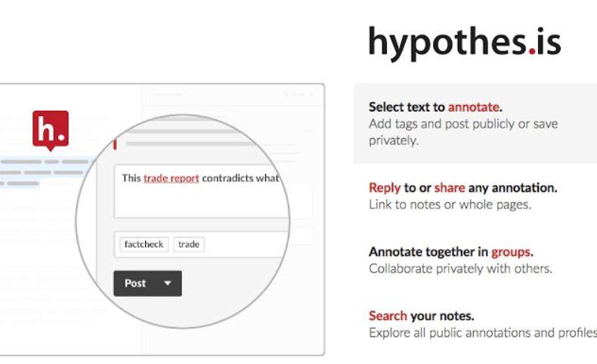Viewport: 597px width, 364px height.
Task: Open the trade report link
Action: point(172,178)
